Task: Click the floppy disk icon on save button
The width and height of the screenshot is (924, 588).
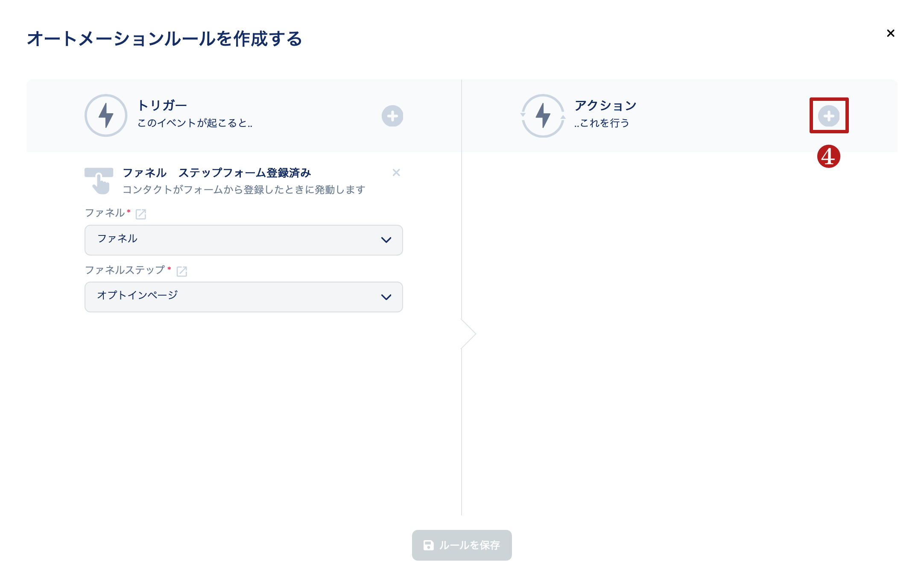Action: click(428, 545)
